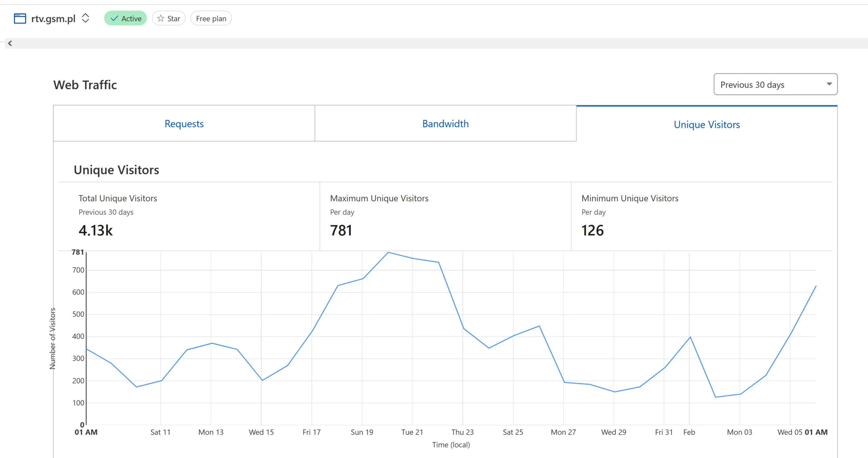Screen dimensions: 868x458
Task: Click the Tue 21 label on the time axis
Action: pyautogui.click(x=412, y=432)
